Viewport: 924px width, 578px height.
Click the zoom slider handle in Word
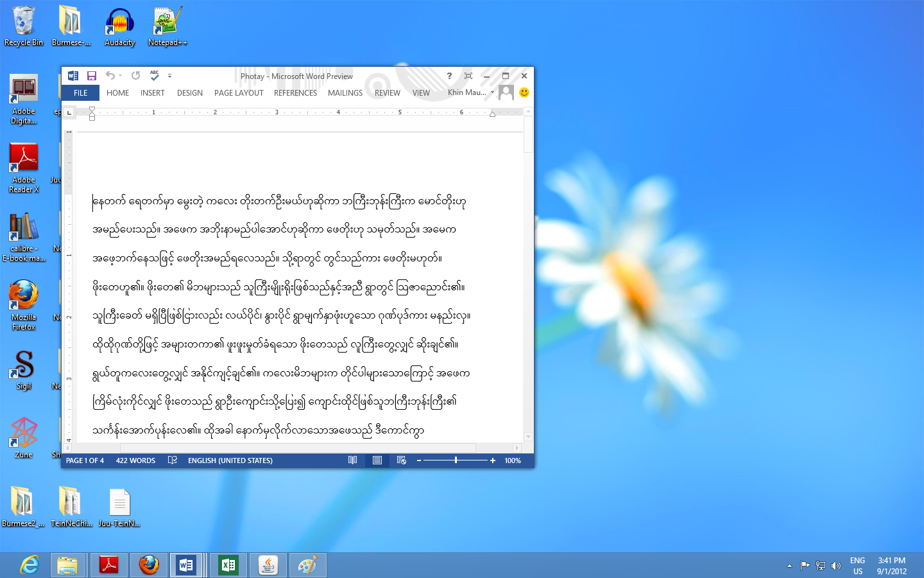pyautogui.click(x=456, y=460)
